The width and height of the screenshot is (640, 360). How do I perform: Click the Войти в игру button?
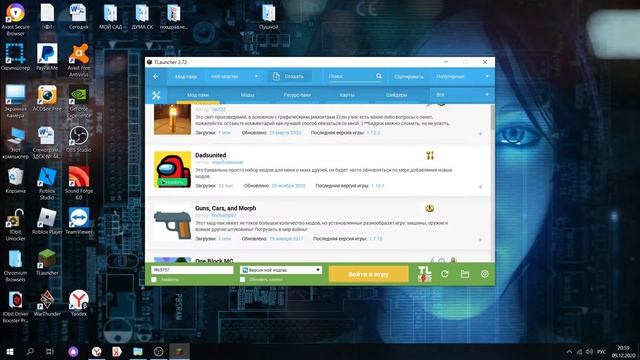(x=368, y=274)
